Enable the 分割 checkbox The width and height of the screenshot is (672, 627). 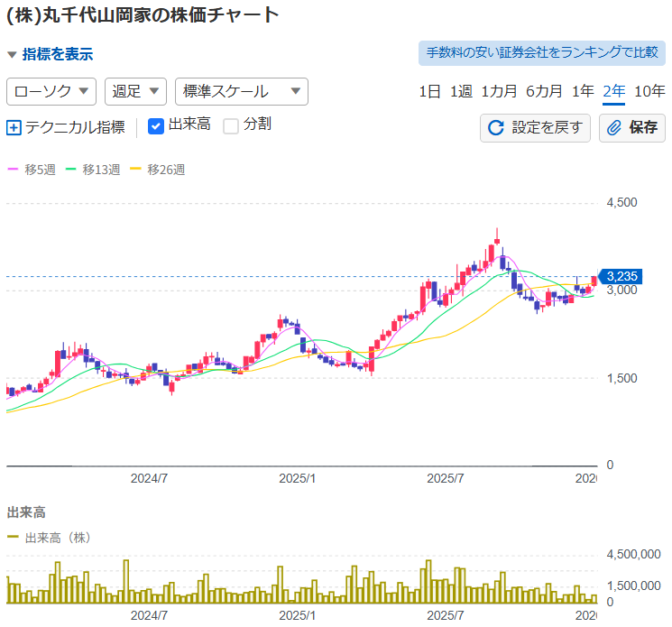coord(231,126)
